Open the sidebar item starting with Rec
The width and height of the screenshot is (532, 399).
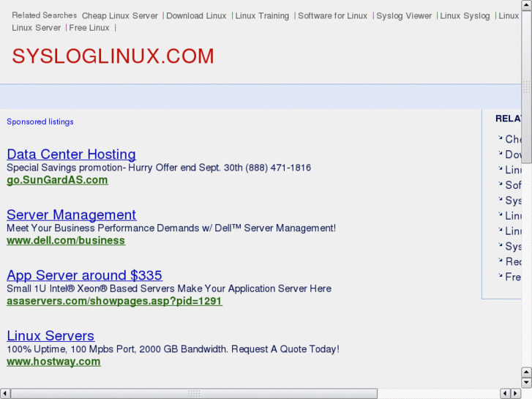[x=513, y=261]
